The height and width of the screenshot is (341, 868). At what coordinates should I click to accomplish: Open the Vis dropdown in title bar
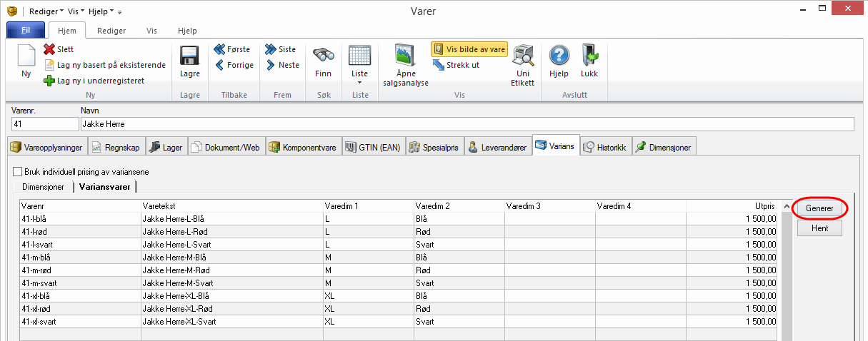pos(76,11)
